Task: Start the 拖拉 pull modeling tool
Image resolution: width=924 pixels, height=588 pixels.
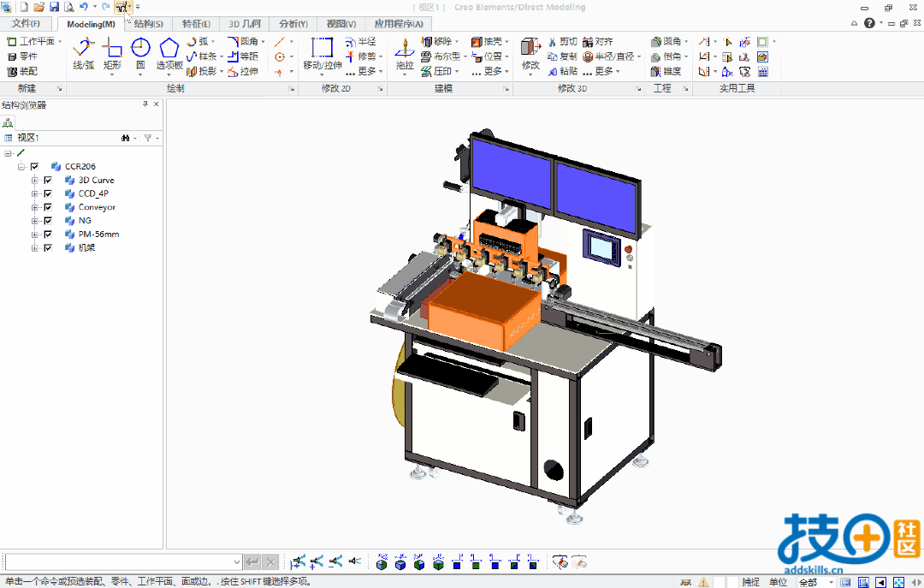Action: pos(404,54)
